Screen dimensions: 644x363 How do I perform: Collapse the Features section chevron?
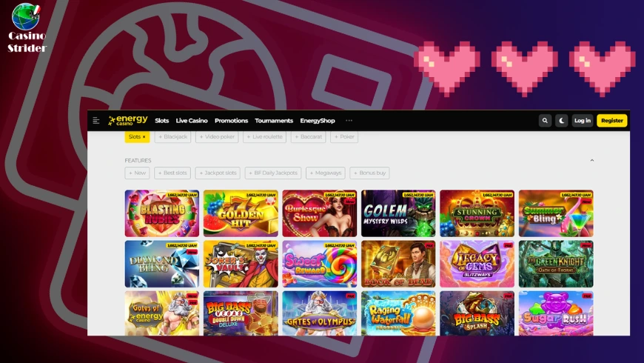[x=592, y=160]
